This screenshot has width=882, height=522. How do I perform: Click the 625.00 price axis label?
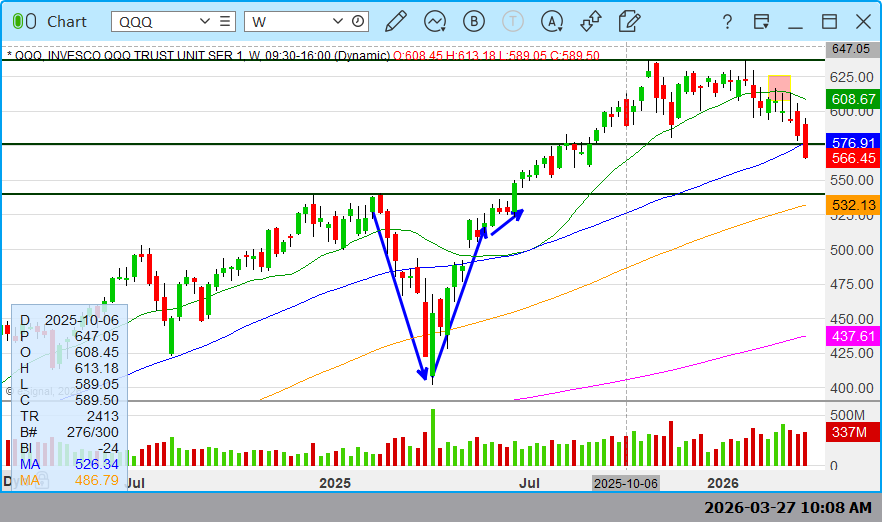click(x=852, y=76)
